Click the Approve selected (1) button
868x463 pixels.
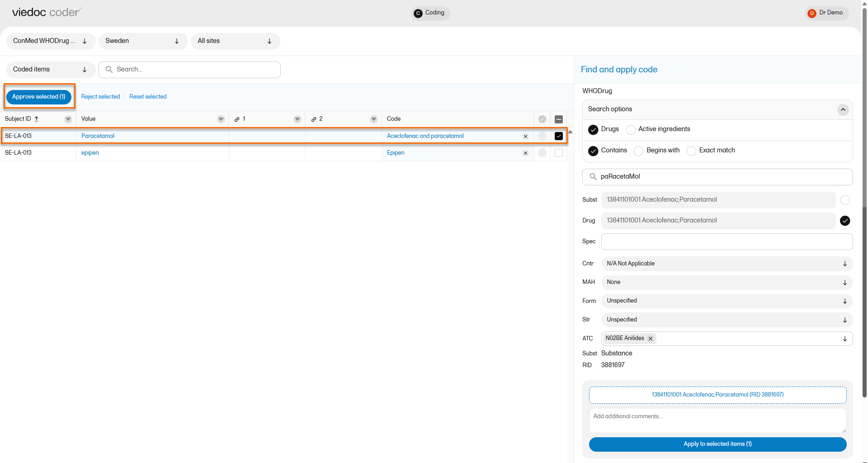39,97
